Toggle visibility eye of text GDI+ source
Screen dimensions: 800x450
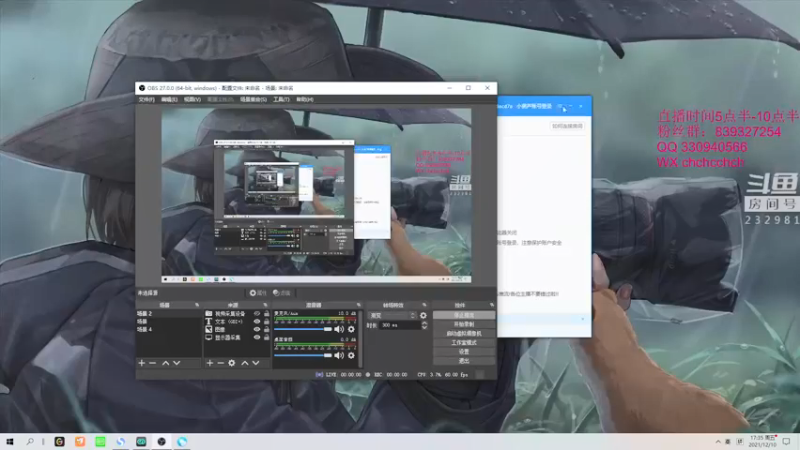[257, 321]
